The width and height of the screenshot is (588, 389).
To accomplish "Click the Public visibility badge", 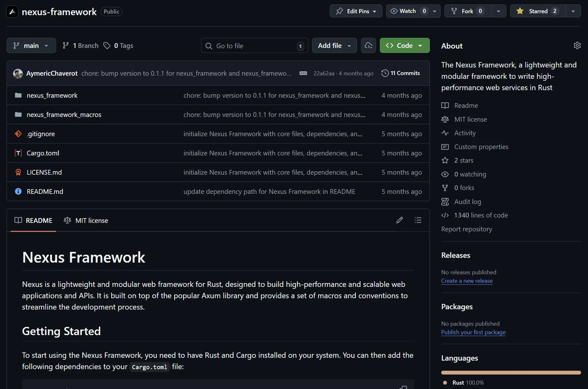I will (111, 11).
